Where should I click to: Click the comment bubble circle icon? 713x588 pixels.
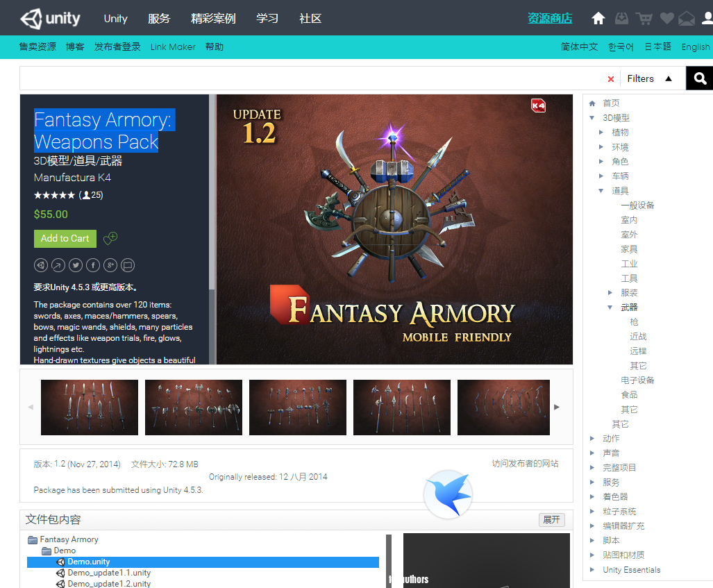[128, 265]
